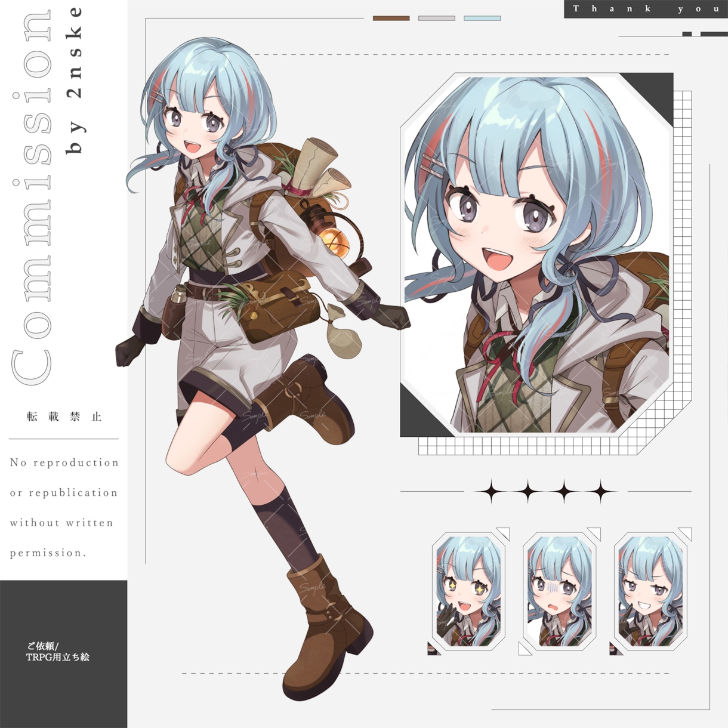Click the "TRPG用立ち絵" caption line
The image size is (728, 728).
tap(58, 657)
